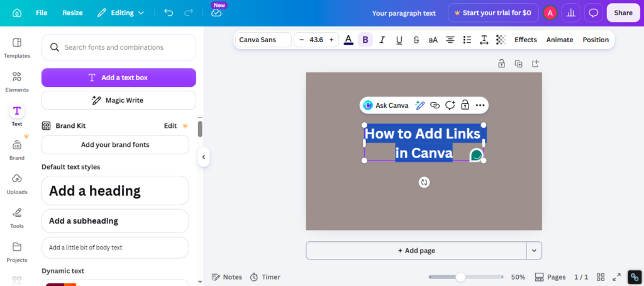Open Projects in the sidebar

pos(17,252)
